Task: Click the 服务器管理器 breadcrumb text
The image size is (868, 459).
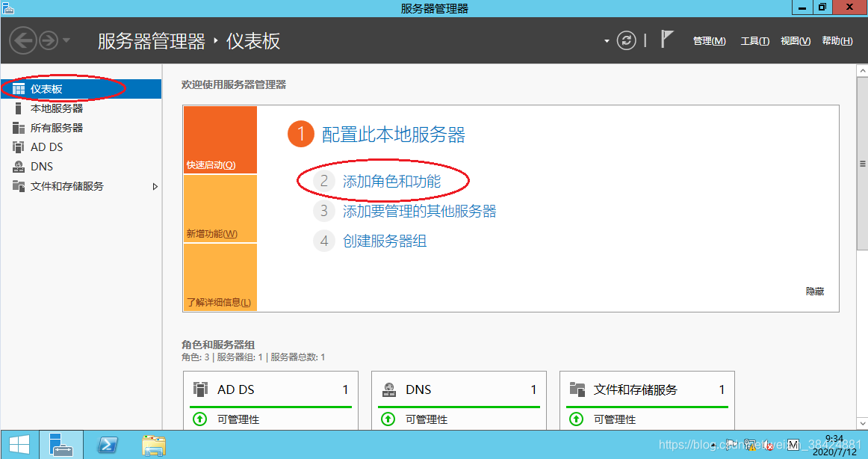Action: point(151,42)
